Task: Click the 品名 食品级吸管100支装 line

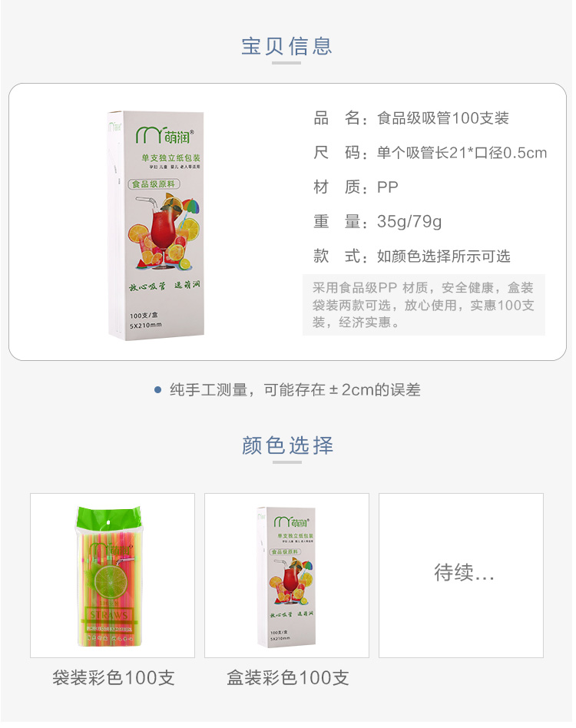Action: click(411, 118)
